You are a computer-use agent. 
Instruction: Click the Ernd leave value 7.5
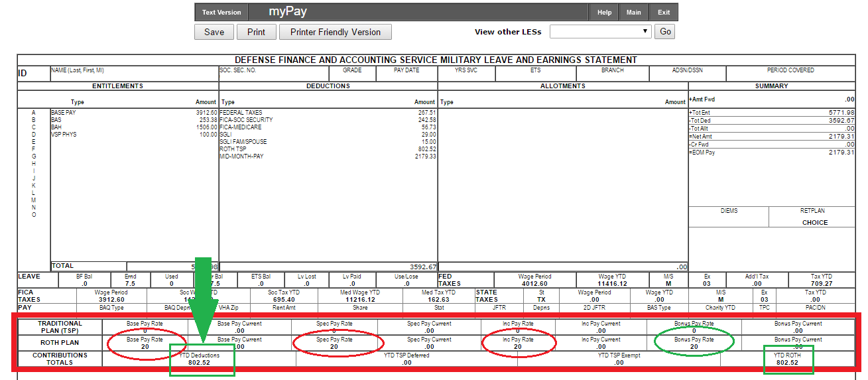131,283
